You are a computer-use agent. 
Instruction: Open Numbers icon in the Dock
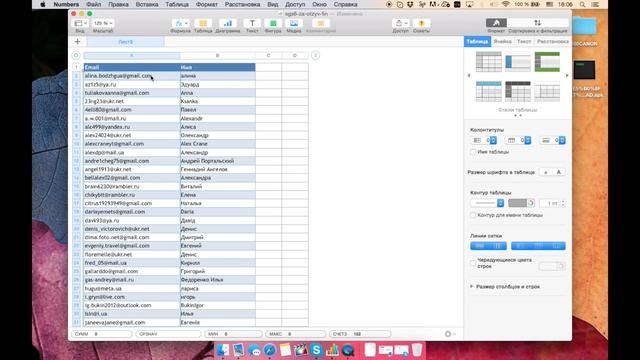point(332,350)
